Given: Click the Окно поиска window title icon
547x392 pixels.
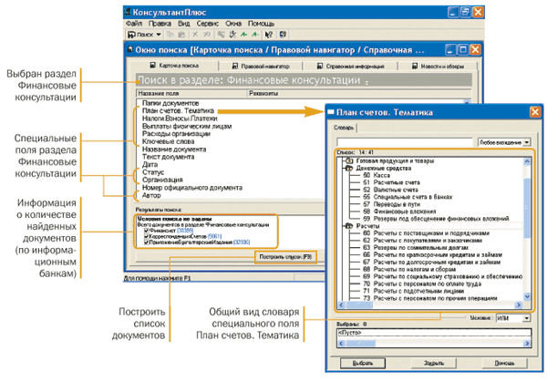Looking at the screenshot, I should [130, 49].
